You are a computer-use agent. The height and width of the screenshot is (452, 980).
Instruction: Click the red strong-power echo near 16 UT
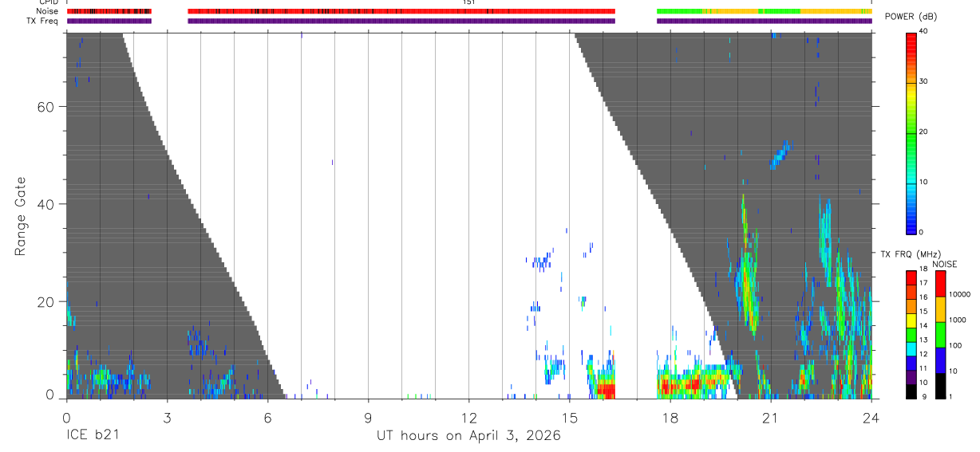[607, 391]
